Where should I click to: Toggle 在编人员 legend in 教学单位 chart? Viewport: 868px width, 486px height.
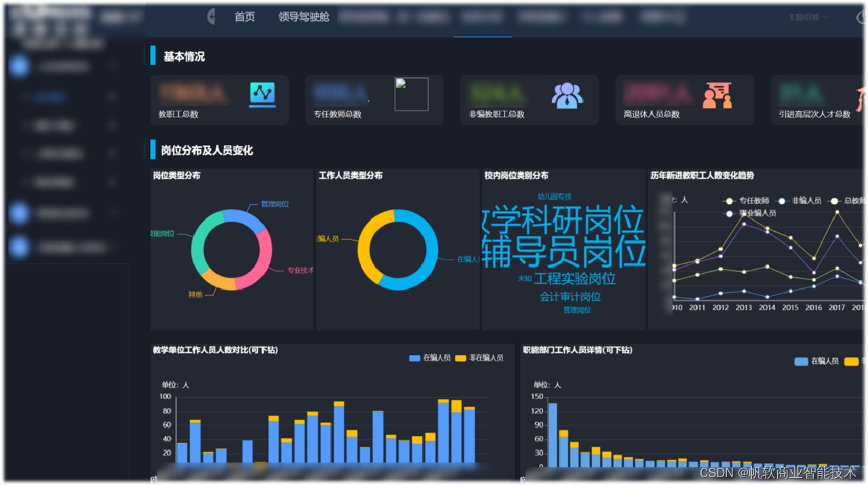[430, 358]
